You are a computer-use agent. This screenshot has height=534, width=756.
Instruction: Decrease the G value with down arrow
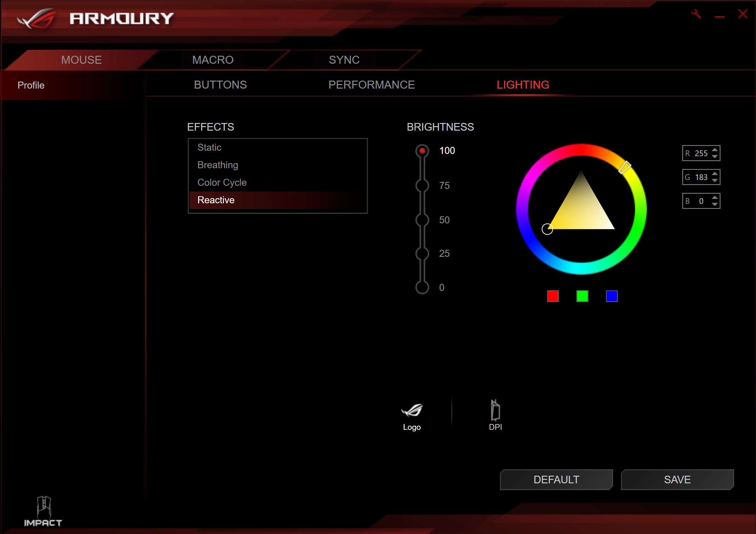[x=715, y=181]
